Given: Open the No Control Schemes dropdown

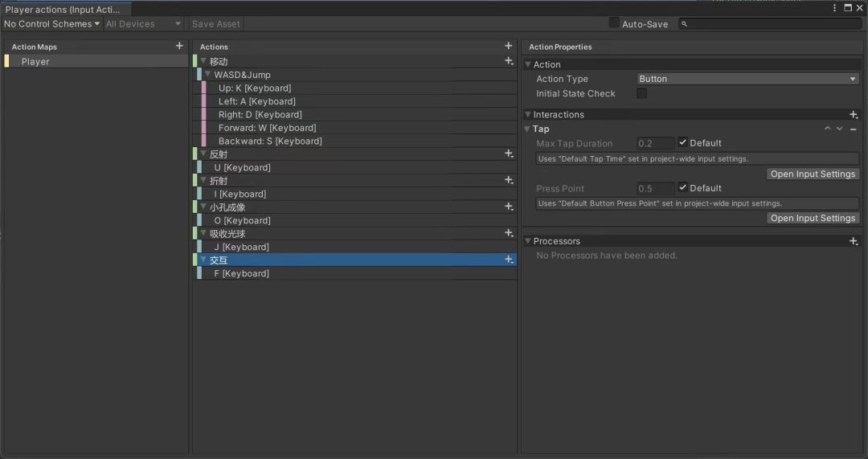Looking at the screenshot, I should (x=51, y=24).
